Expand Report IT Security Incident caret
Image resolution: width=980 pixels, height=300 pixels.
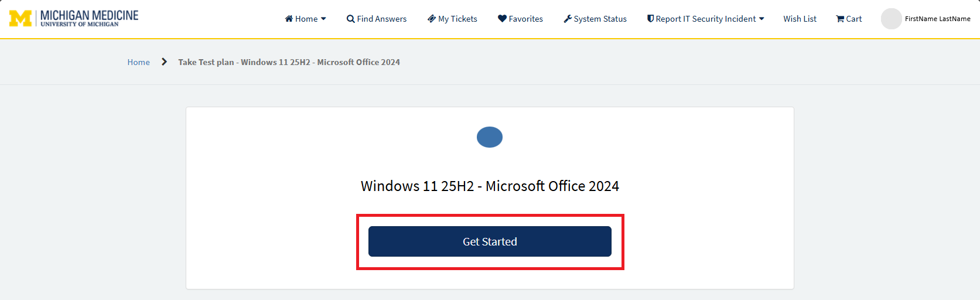762,19
